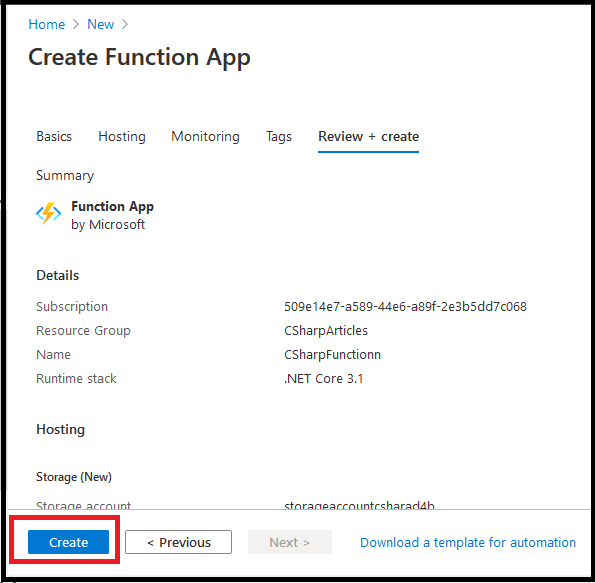The height and width of the screenshot is (583, 595).
Task: Click the CSharpFunctionn name value
Action: click(332, 355)
